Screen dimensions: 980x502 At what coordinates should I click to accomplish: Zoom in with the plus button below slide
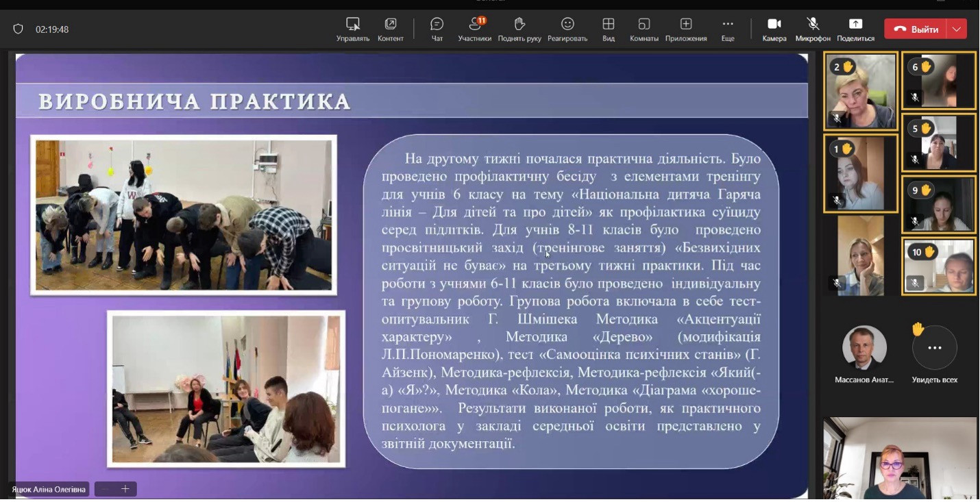pyautogui.click(x=125, y=489)
